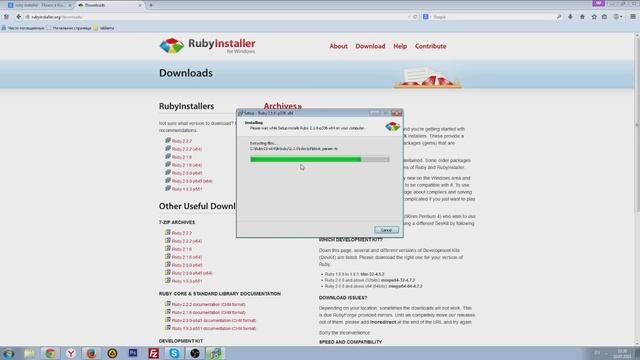Click the RubyInstaller logo in the page header

click(x=207, y=46)
